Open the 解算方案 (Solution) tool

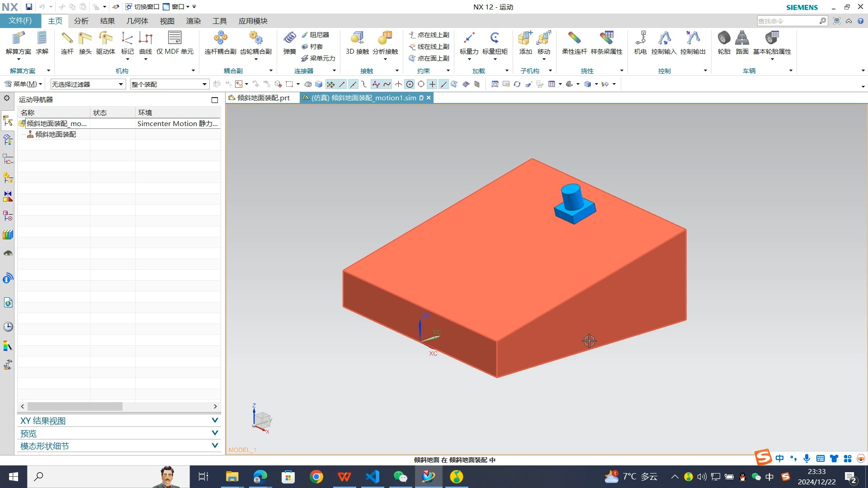tap(19, 43)
